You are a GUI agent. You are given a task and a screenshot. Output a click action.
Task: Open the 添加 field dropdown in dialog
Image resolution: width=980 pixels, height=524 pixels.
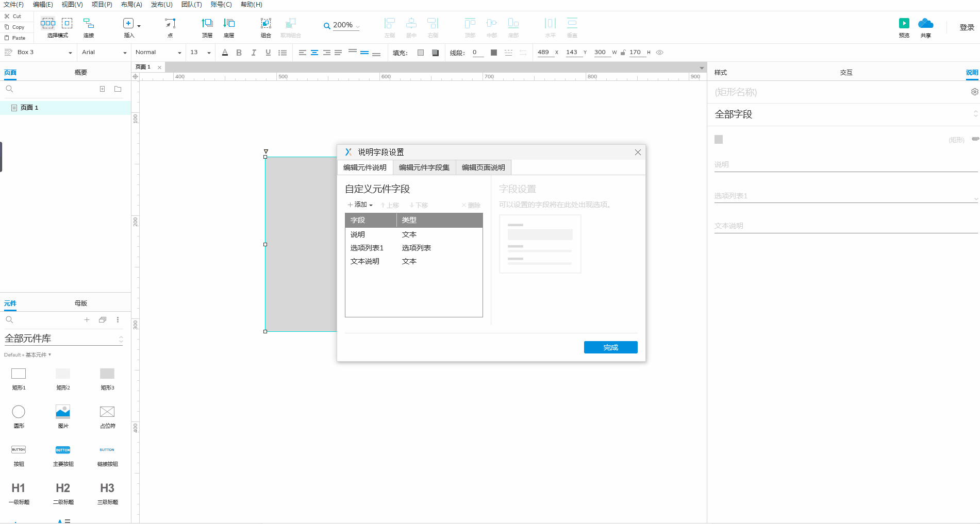360,205
